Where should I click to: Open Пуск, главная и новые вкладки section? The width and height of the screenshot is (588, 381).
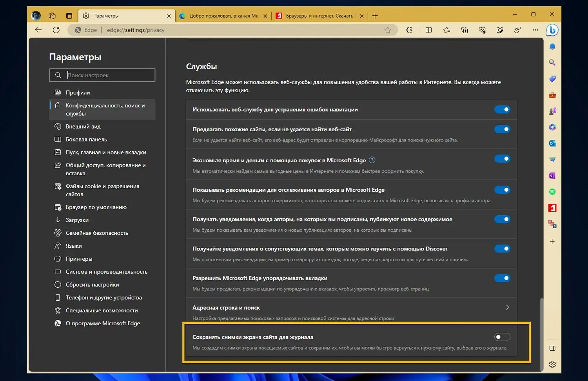click(102, 152)
